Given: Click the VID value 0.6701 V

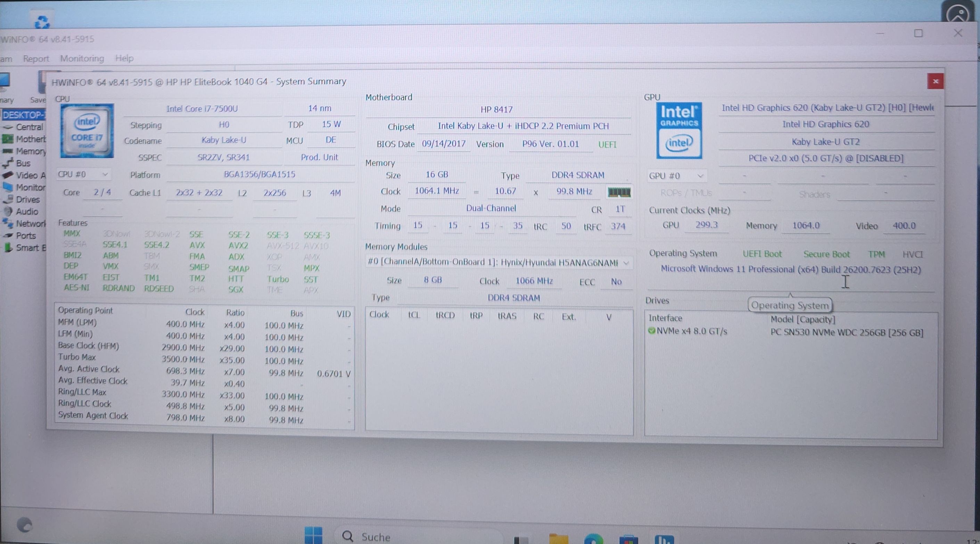Looking at the screenshot, I should (333, 373).
